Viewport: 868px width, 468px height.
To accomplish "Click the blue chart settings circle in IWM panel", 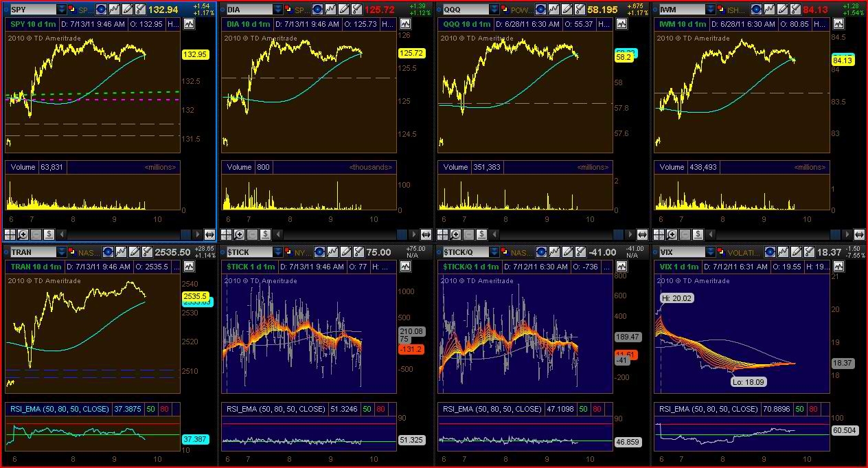I will click(756, 10).
